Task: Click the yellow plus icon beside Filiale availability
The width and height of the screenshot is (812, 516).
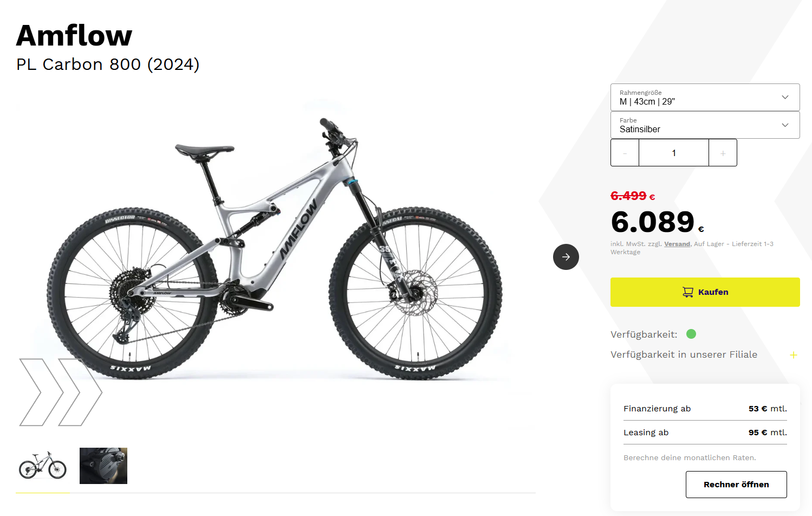Action: coord(793,355)
